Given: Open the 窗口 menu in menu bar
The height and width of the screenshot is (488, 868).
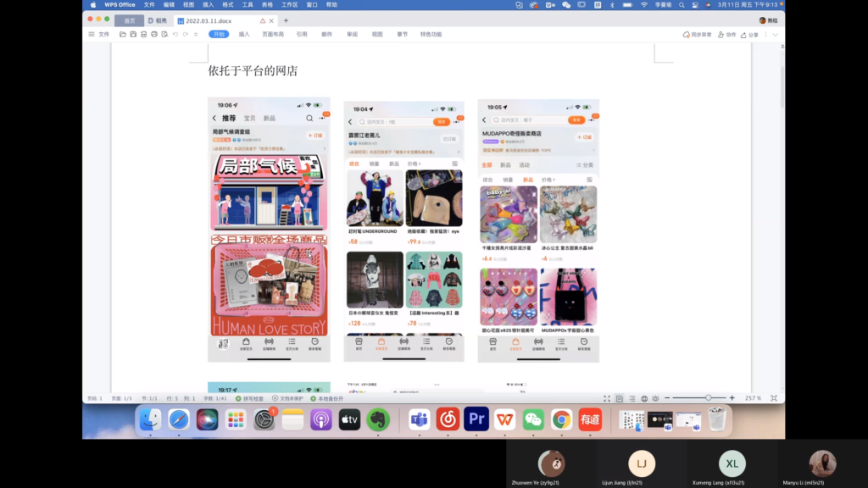Looking at the screenshot, I should [312, 5].
